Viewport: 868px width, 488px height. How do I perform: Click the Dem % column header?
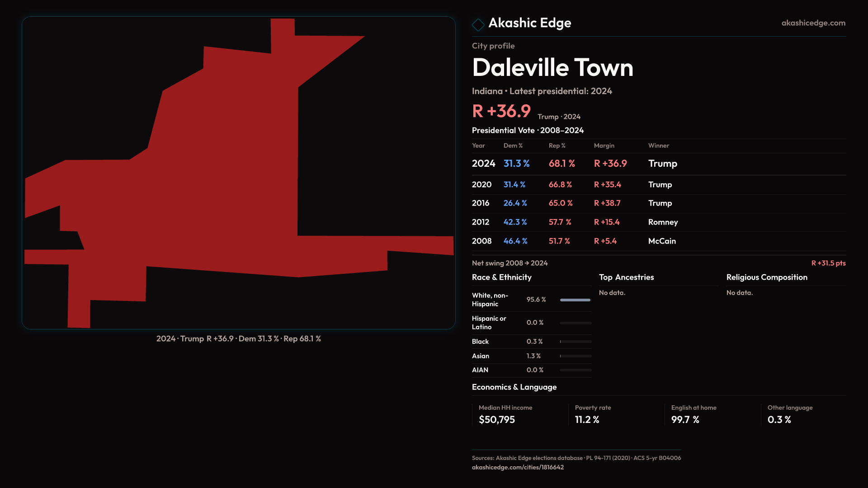[x=513, y=145]
